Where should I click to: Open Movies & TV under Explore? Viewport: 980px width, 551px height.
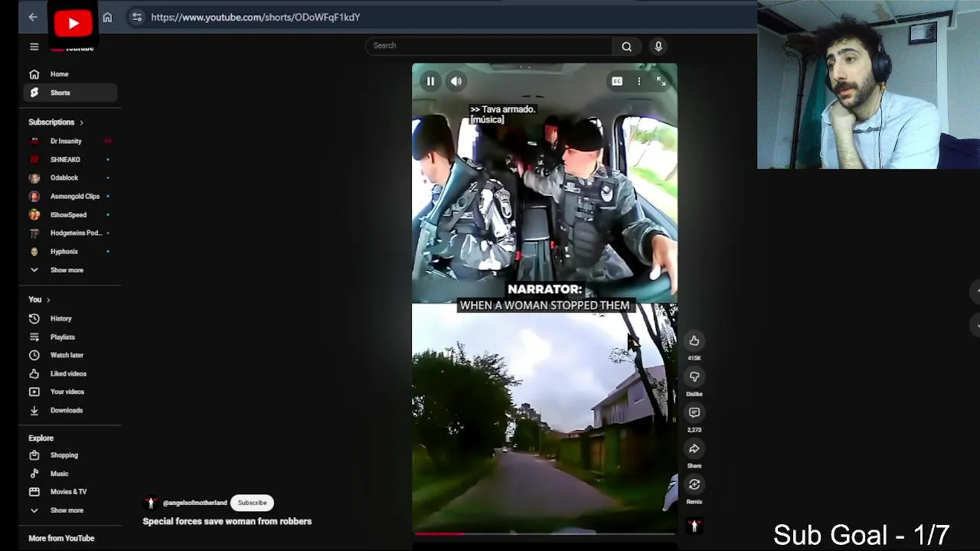click(67, 492)
